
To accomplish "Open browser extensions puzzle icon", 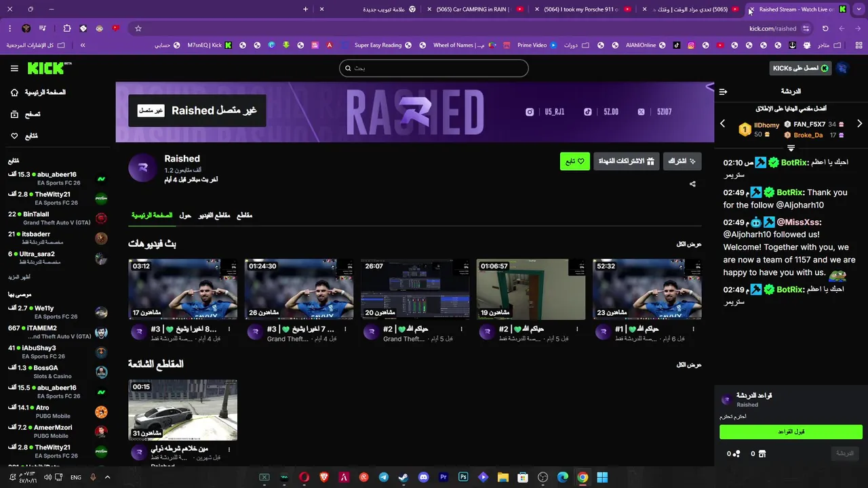I will click(x=66, y=28).
